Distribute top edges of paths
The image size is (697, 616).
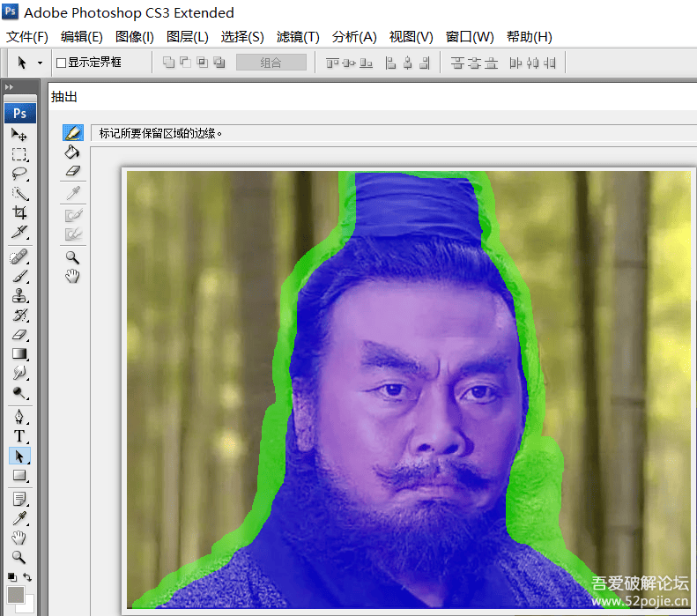pyautogui.click(x=457, y=63)
